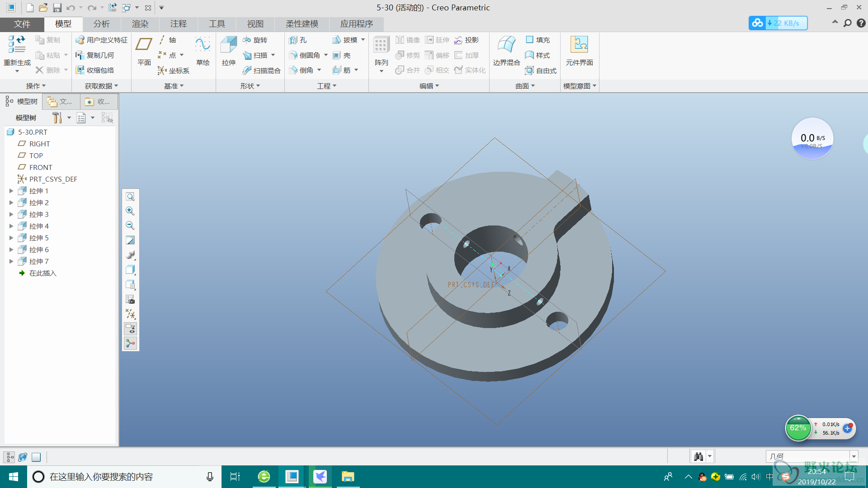The image size is (868, 488).
Task: Switch to the 注释 ribbon tab
Action: coord(178,24)
